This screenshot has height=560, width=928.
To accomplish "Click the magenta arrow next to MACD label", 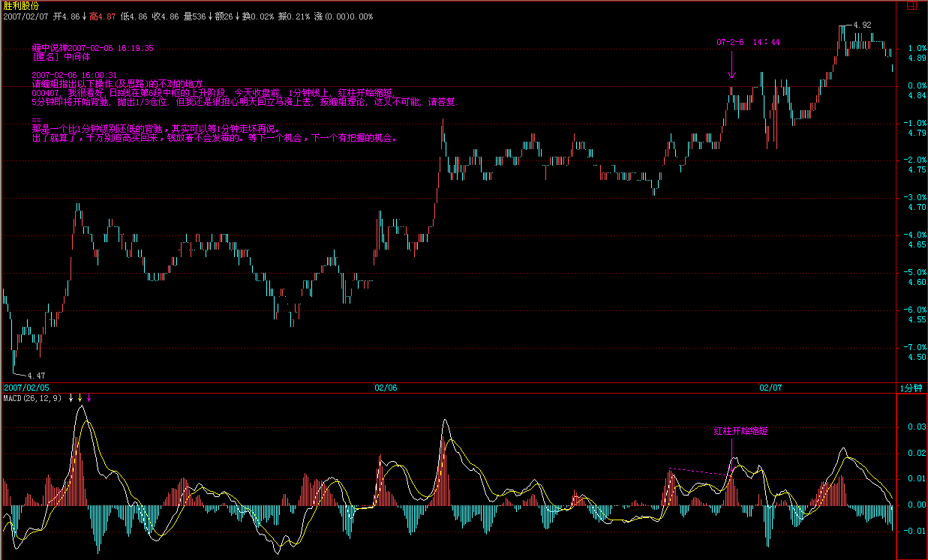I will [x=89, y=398].
